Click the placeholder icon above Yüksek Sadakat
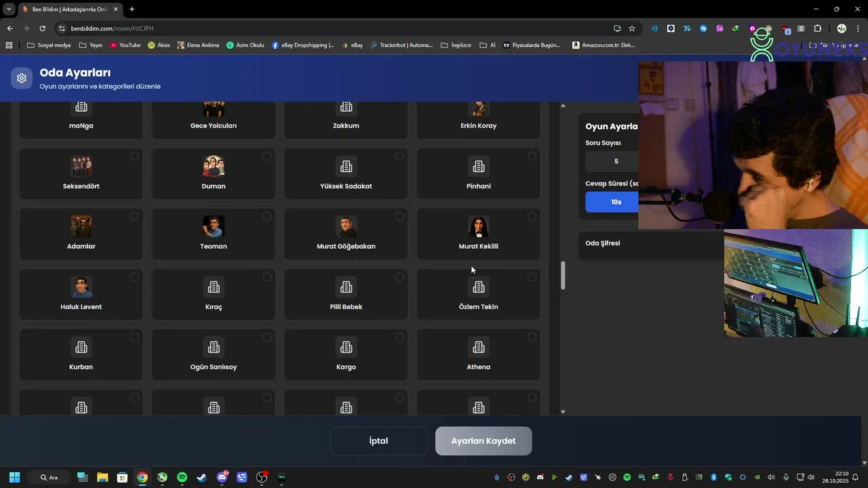The height and width of the screenshot is (488, 868). pyautogui.click(x=346, y=166)
